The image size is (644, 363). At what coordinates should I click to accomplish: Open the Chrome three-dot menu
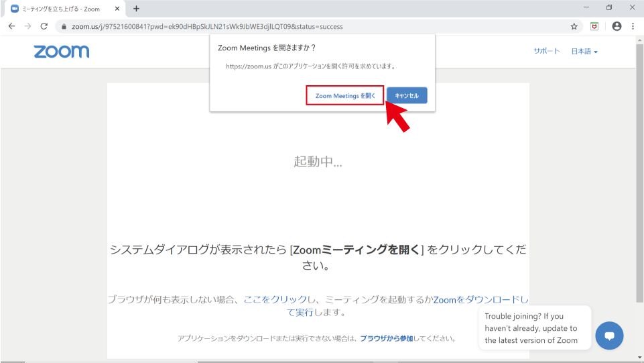click(633, 26)
